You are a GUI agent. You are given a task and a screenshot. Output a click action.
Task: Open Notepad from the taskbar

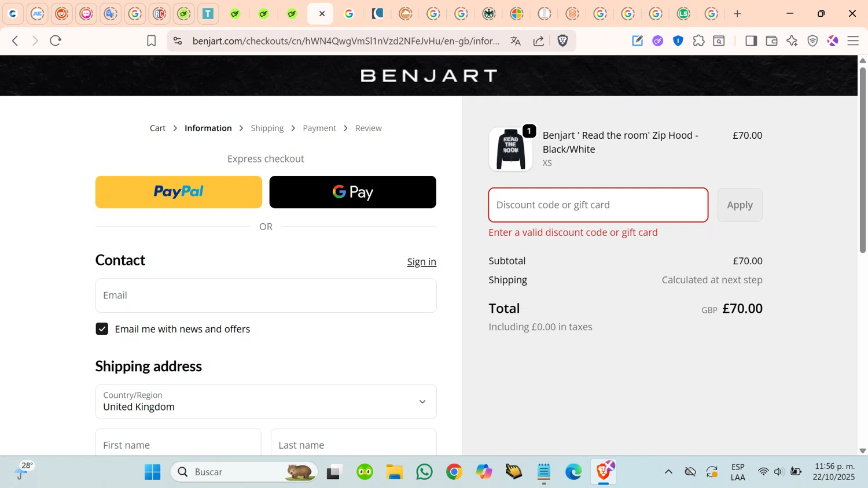pos(544,472)
